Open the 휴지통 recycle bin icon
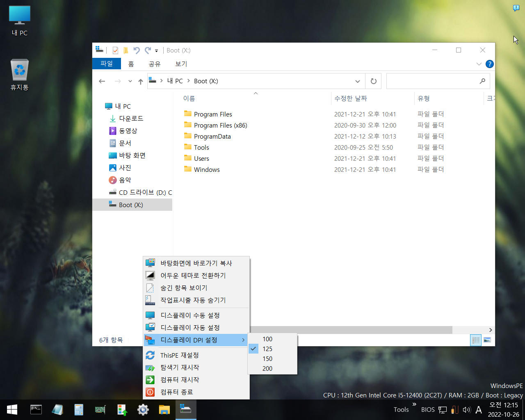525x420 pixels. (20, 75)
